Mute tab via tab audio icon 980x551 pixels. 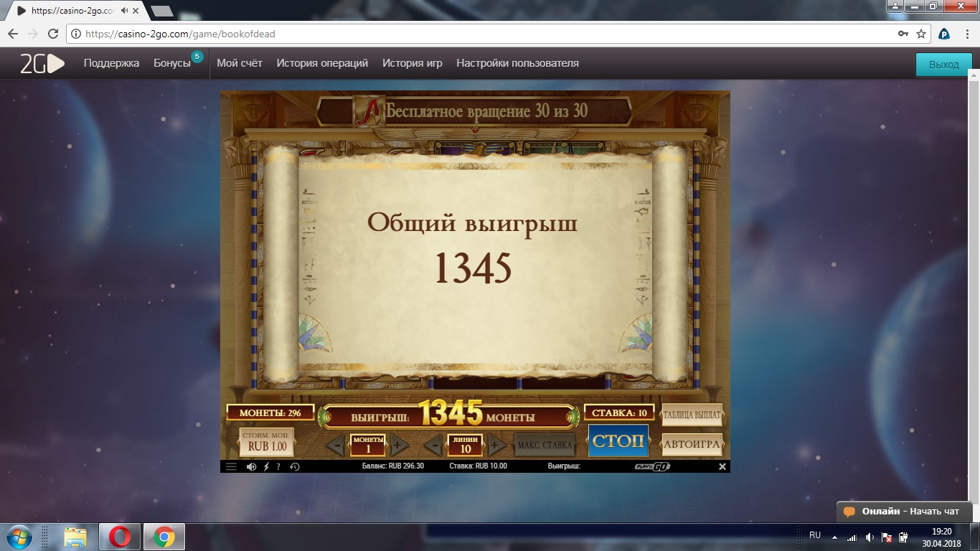point(125,11)
